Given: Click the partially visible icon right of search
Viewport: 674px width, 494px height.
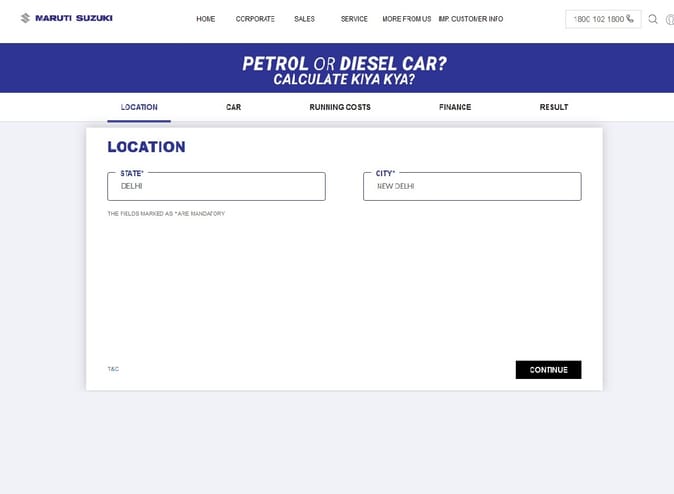Looking at the screenshot, I should pyautogui.click(x=670, y=19).
